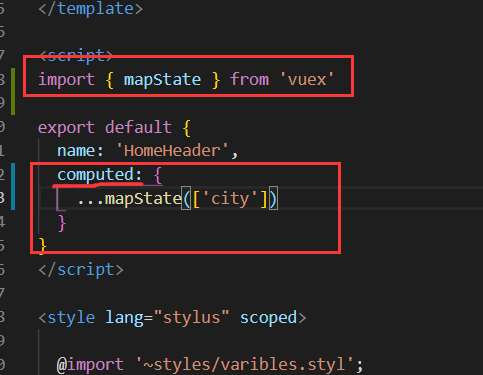Click the pink closing brace of computed
Image resolution: width=483 pixels, height=375 pixels.
(x=62, y=223)
